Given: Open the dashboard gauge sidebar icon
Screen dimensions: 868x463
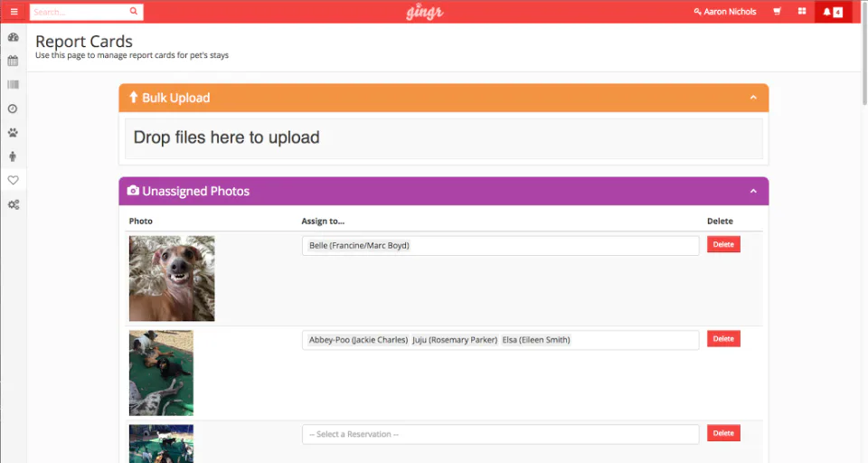Looking at the screenshot, I should [14, 37].
